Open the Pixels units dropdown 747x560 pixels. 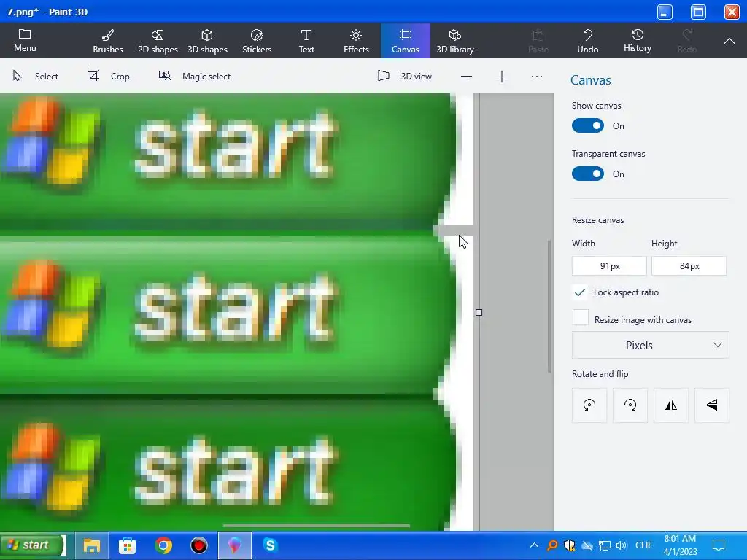click(x=650, y=345)
